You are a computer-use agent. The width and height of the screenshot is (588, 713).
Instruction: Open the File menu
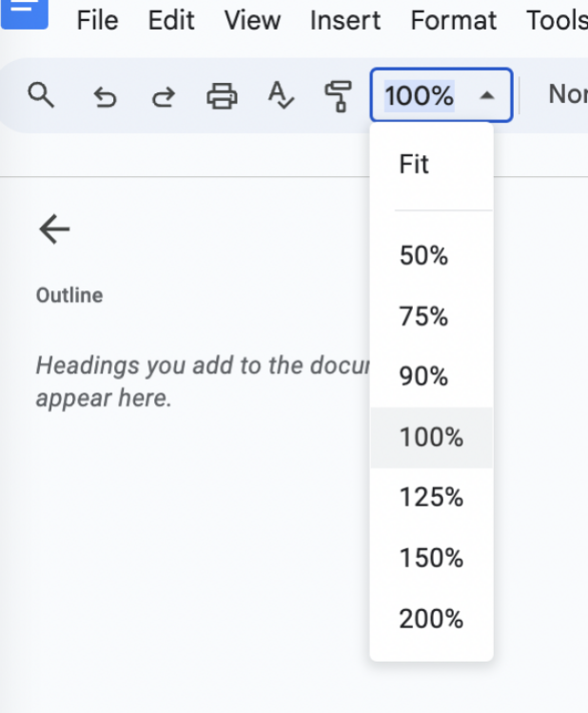97,20
